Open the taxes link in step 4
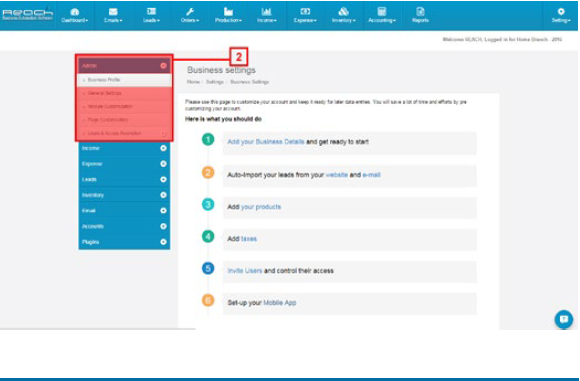The width and height of the screenshot is (580, 381). 249,239
